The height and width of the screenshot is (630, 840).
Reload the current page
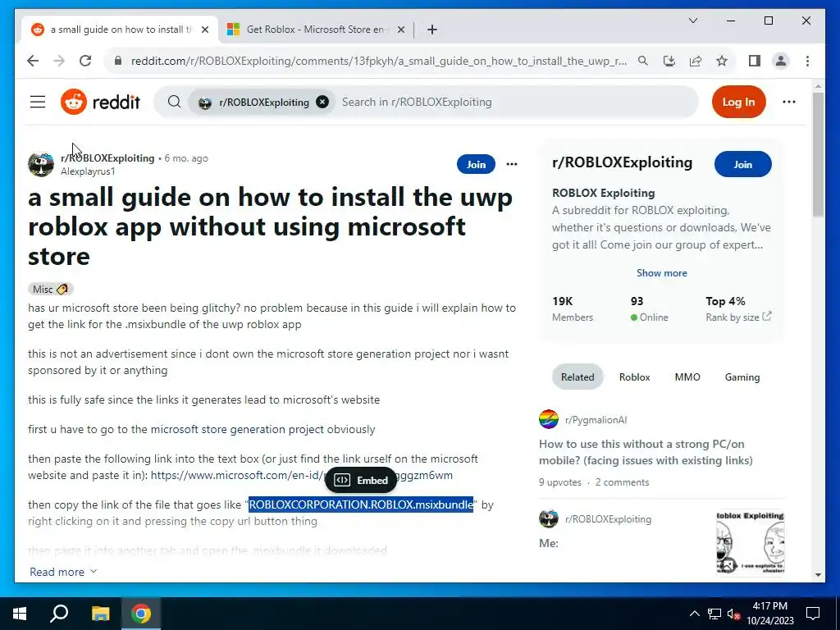pyautogui.click(x=85, y=61)
